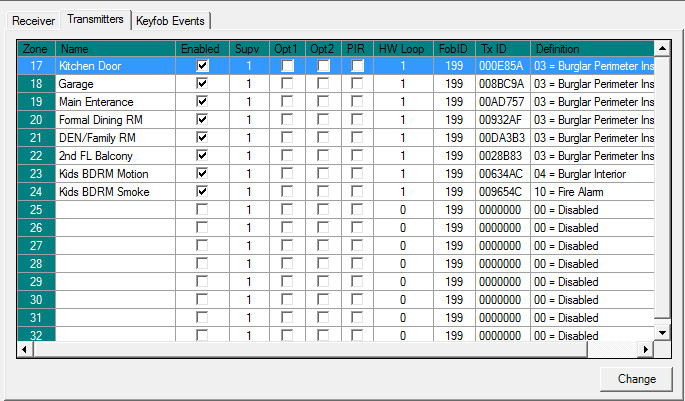Select the Main Enterance name cell
The image size is (685, 401).
click(115, 102)
